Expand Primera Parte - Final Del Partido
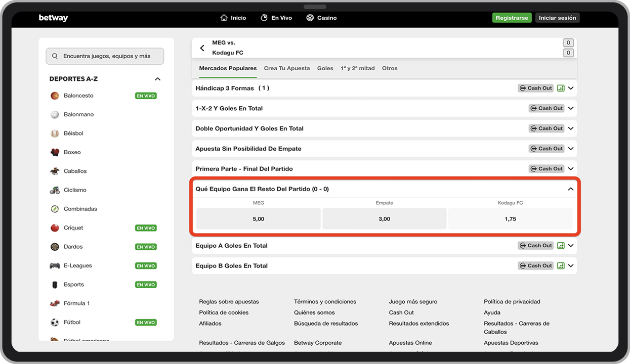The height and width of the screenshot is (364, 630). (x=571, y=169)
